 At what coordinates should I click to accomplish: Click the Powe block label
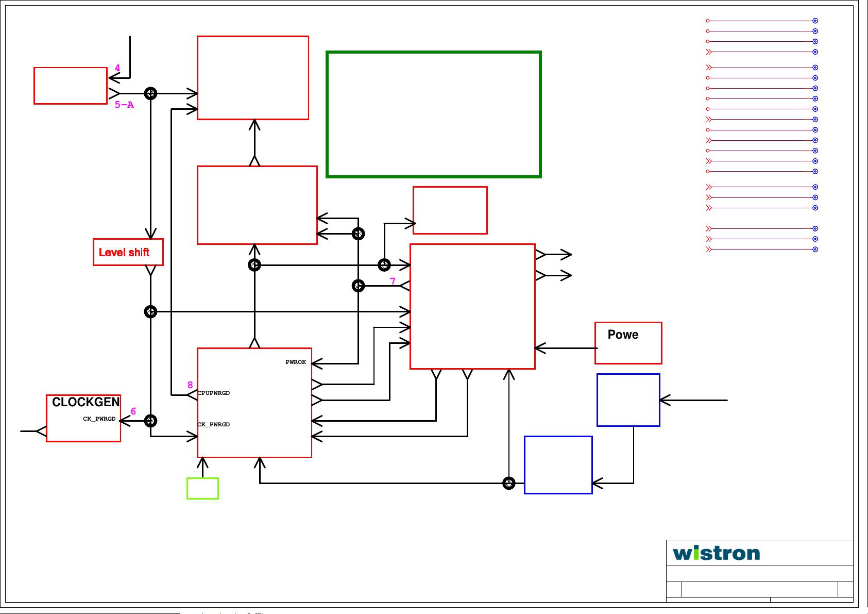[623, 335]
